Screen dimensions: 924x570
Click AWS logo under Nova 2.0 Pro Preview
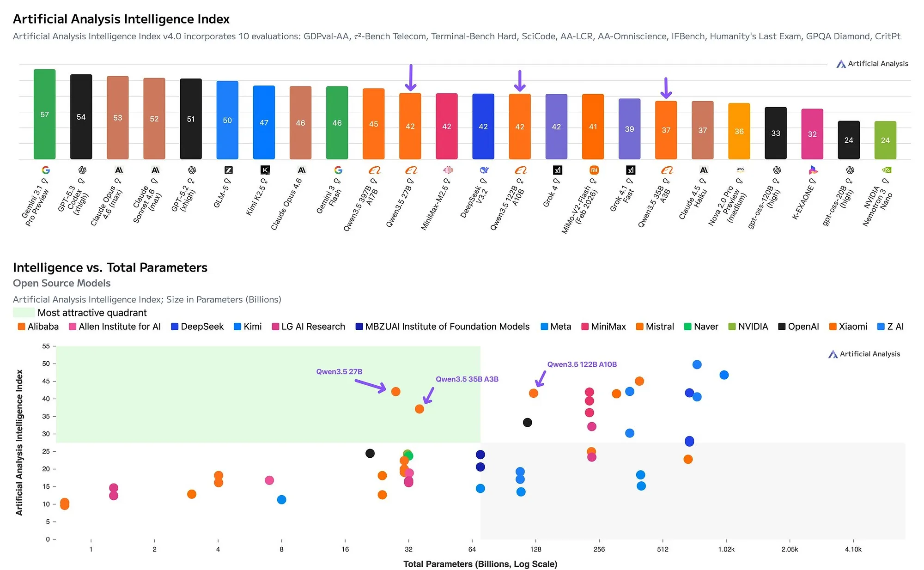[740, 170]
